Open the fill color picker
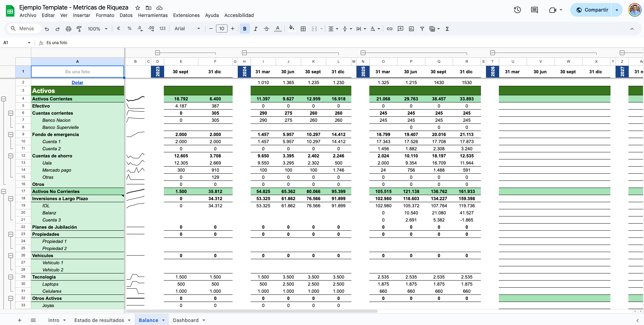Viewport: 644px width, 325px height. coord(291,29)
